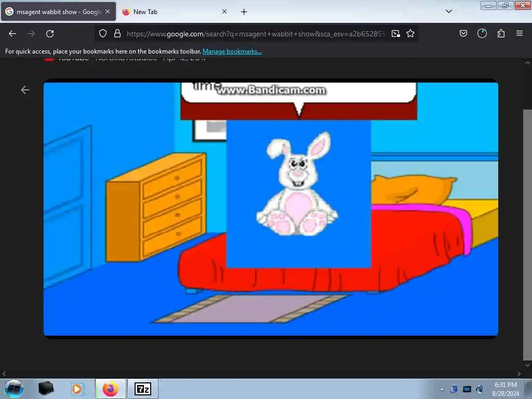Click the Google search URL in address bar

point(256,34)
